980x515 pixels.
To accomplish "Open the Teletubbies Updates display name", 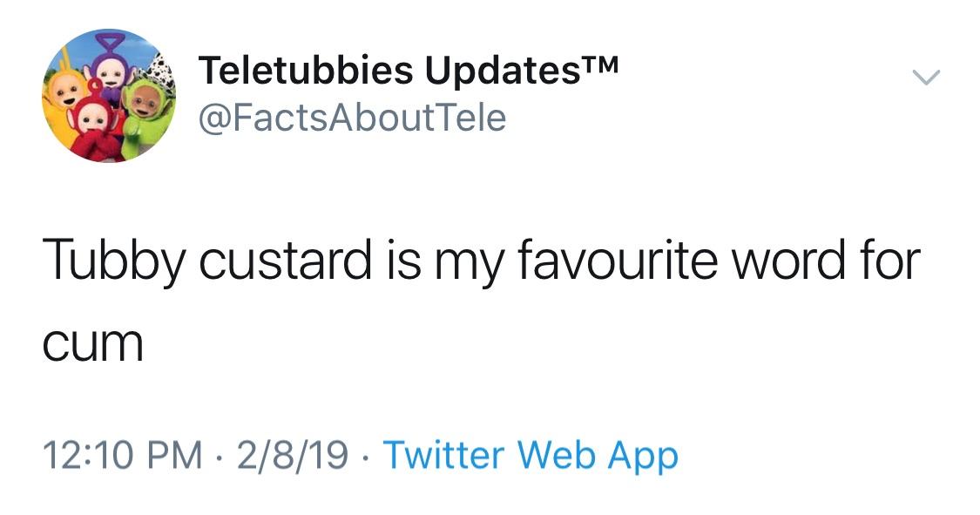I will click(x=409, y=70).
